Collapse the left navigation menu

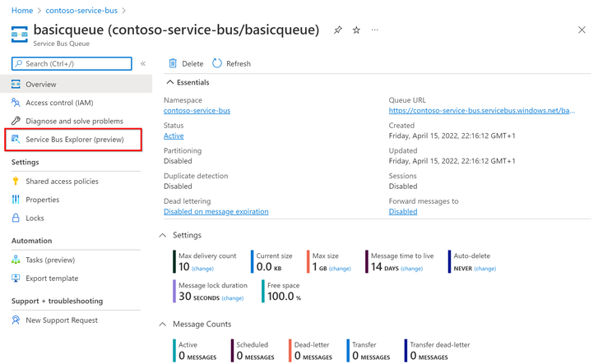click(x=143, y=63)
